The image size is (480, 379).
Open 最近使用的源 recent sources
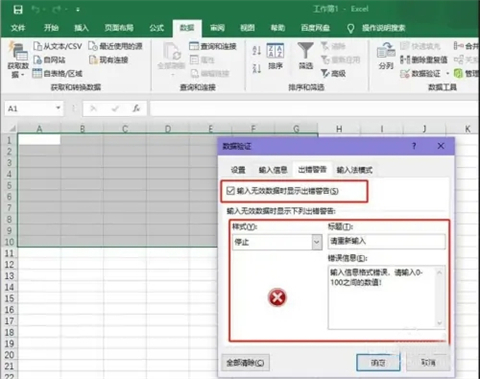tap(115, 46)
